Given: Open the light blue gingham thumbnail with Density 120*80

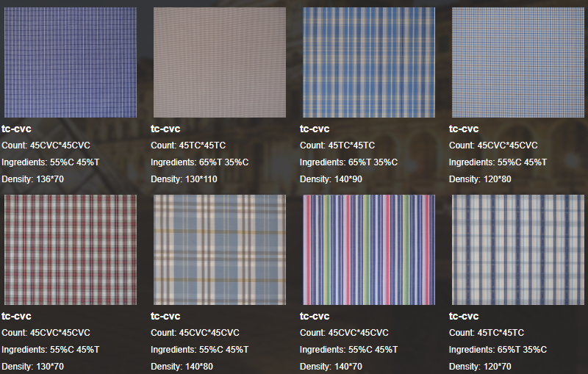Looking at the screenshot, I should point(518,62).
